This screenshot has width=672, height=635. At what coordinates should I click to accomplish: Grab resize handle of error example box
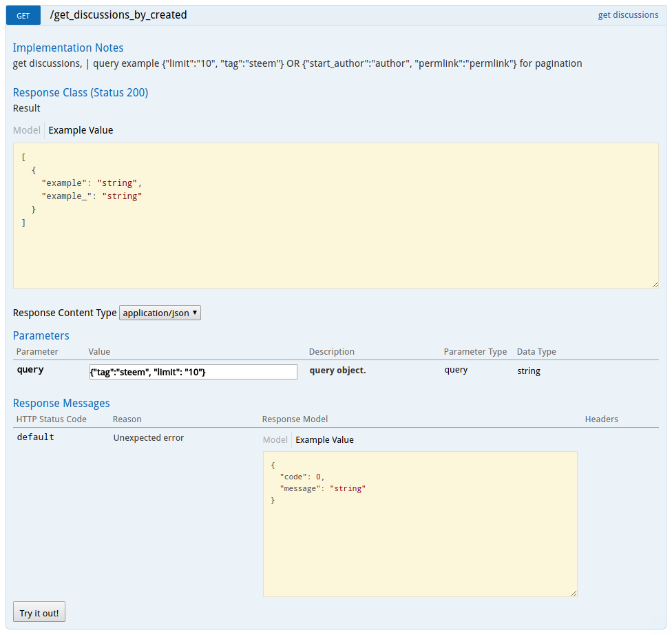coord(574,594)
